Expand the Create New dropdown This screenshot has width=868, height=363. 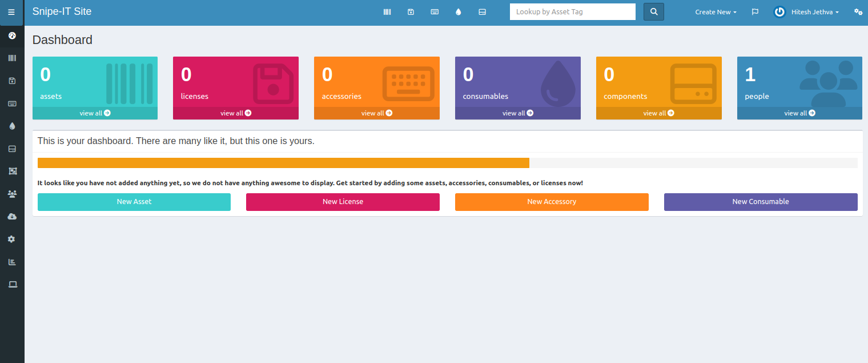coord(716,12)
